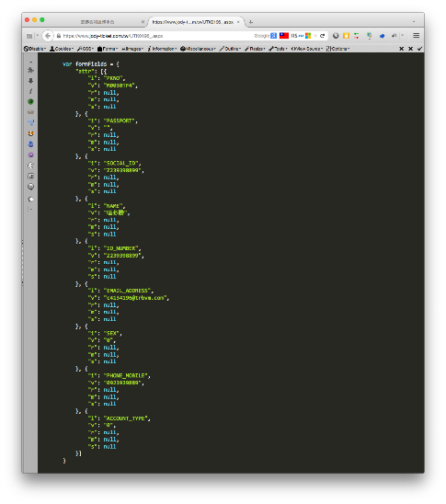The height and width of the screenshot is (504, 446).
Task: Click the top collapse arrow of vertical sidebar
Action: coord(31,62)
